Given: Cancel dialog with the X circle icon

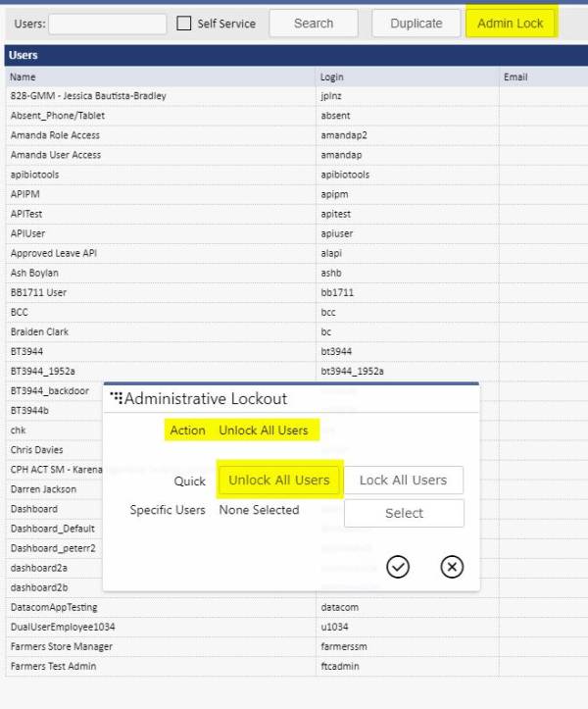Looking at the screenshot, I should (x=451, y=567).
